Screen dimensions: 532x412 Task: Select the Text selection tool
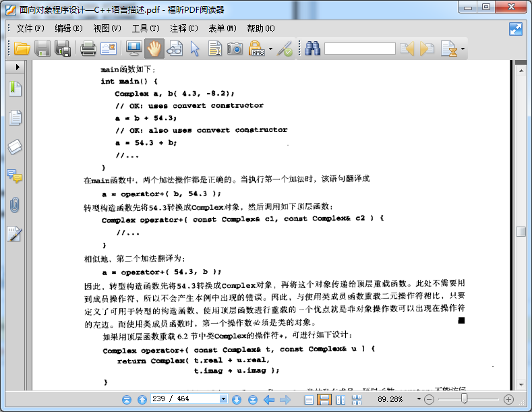pos(215,49)
